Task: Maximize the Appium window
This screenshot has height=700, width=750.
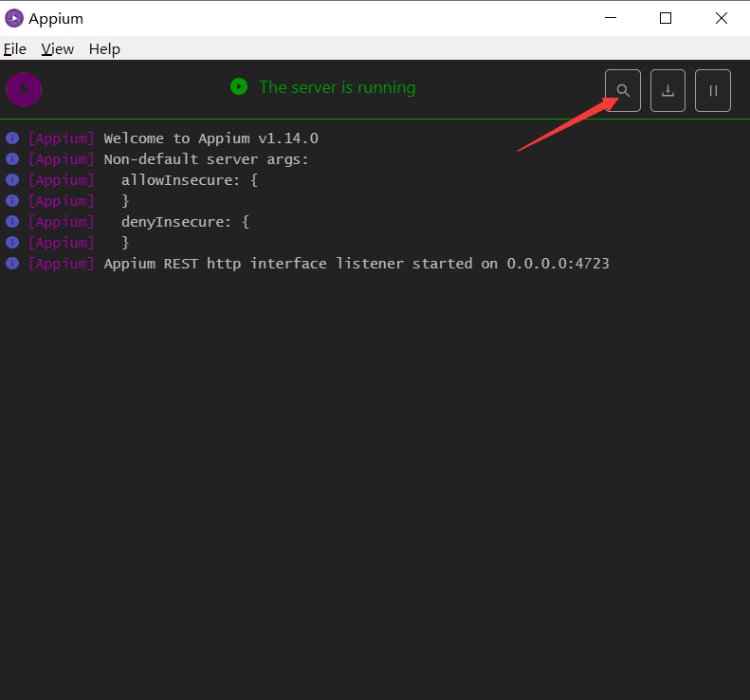Action: tap(666, 18)
